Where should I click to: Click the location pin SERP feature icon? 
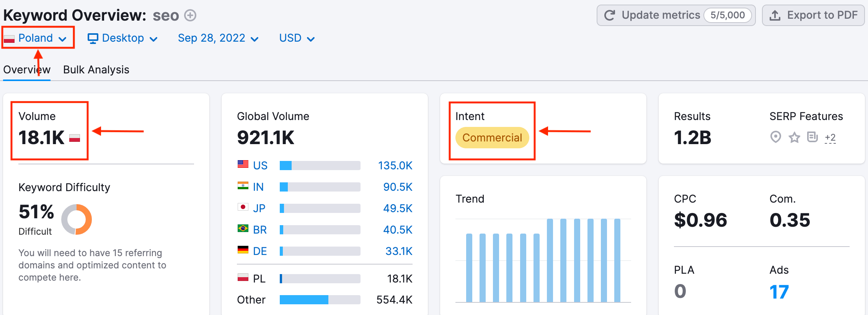point(775,137)
